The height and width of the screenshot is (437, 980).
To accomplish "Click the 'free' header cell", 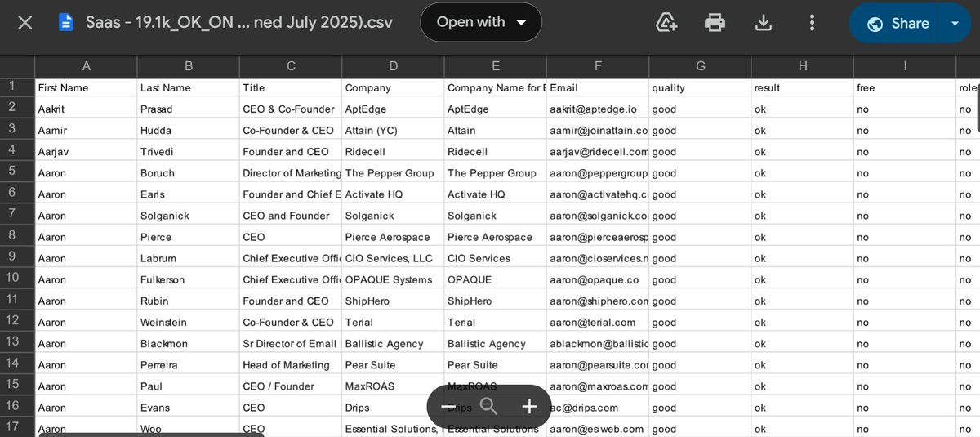I will click(x=904, y=87).
